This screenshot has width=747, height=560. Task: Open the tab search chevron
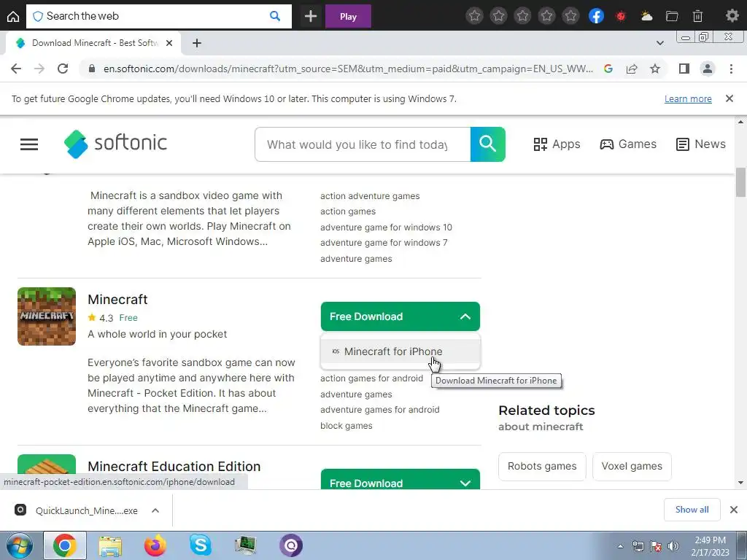point(659,43)
